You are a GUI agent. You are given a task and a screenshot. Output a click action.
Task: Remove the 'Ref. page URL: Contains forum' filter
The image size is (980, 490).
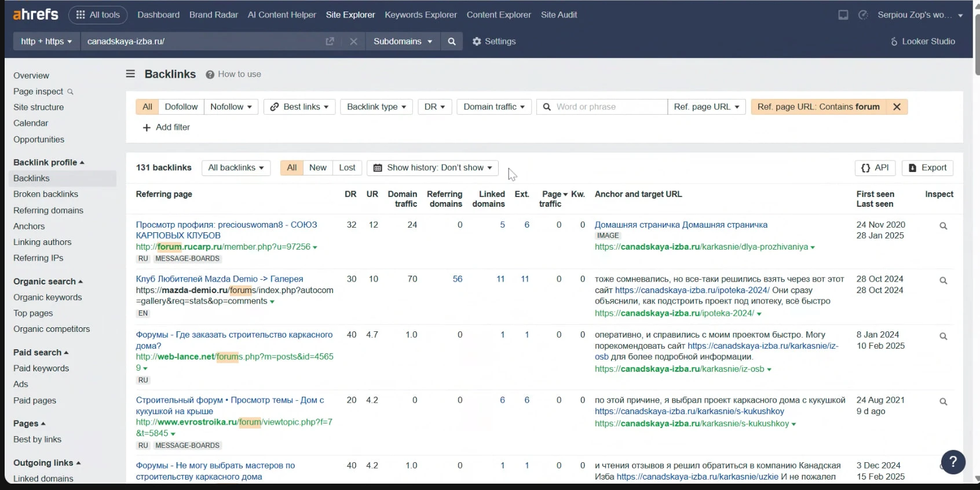(897, 107)
